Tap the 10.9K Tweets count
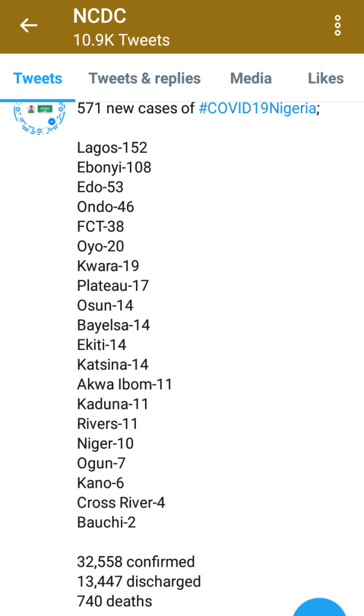This screenshot has width=364, height=616. 122,40
